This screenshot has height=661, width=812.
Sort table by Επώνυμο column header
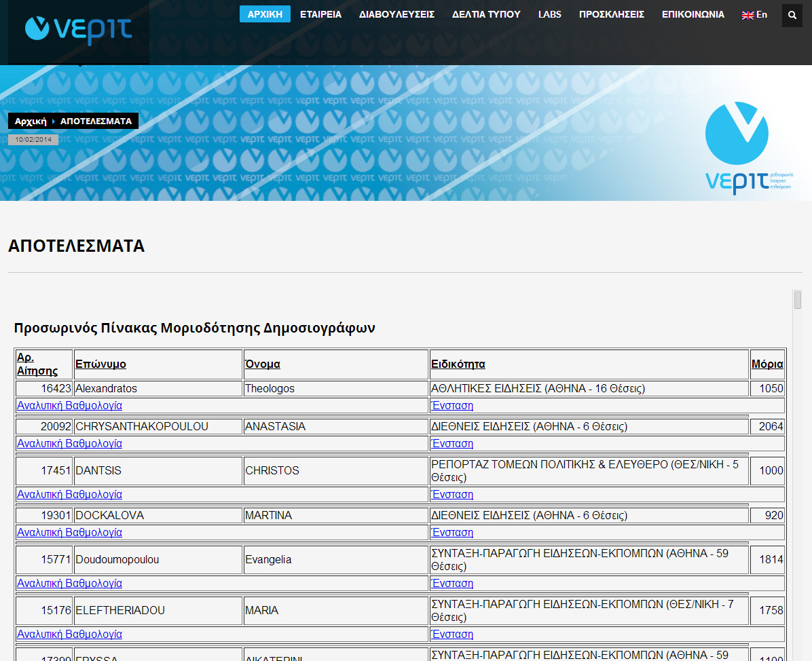[100, 364]
